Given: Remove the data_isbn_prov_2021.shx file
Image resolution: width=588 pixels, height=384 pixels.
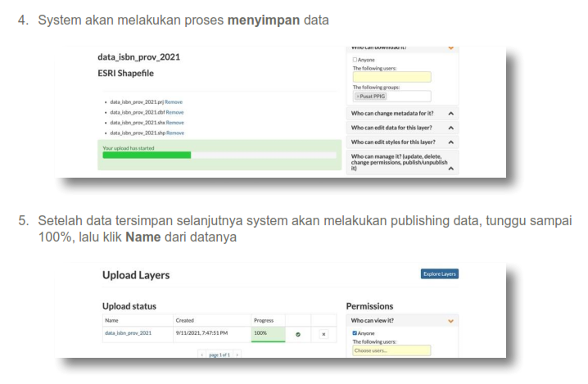Looking at the screenshot, I should click(175, 122).
